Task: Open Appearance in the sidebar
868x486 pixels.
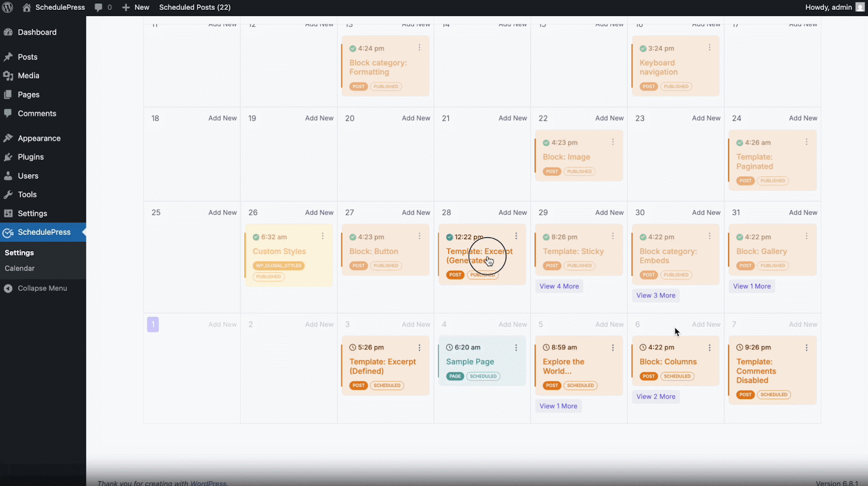Action: click(x=39, y=138)
